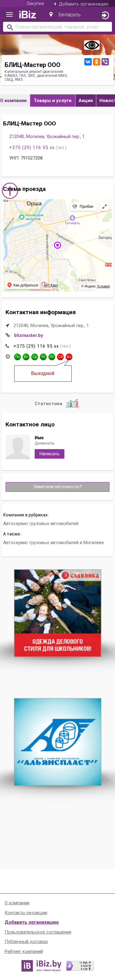
Task: Click the Написать button
Action: 49,454
